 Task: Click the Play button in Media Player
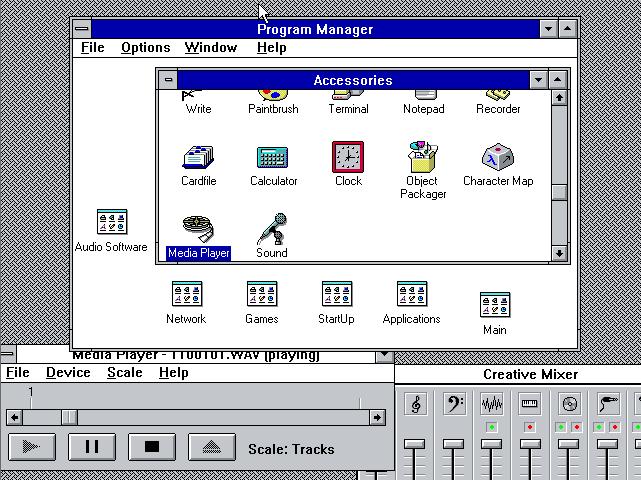(32, 447)
